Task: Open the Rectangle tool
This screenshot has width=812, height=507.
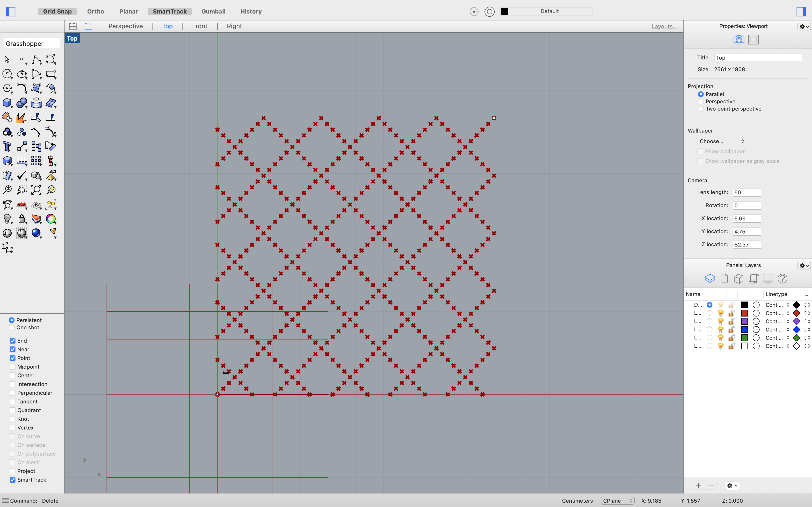Action: point(51,74)
